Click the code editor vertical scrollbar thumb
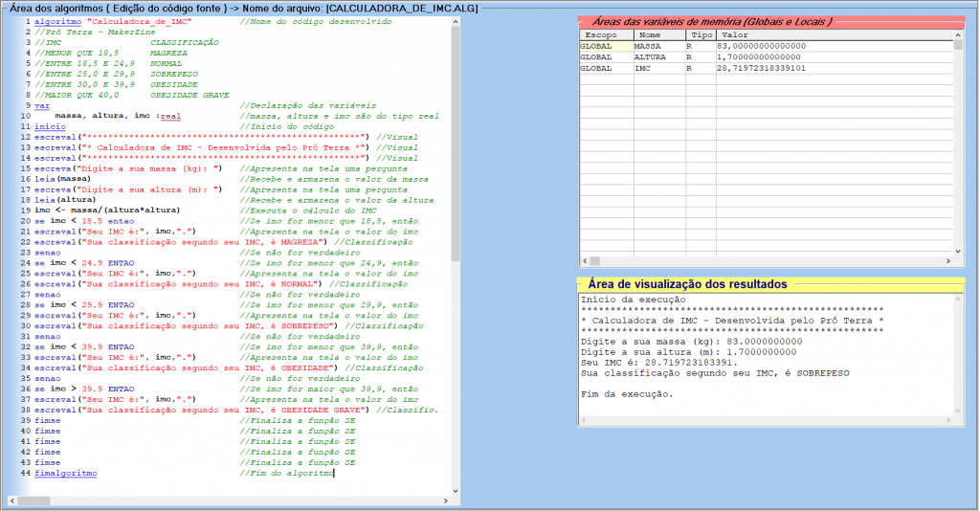980x511 pixels. pyautogui.click(x=457, y=134)
